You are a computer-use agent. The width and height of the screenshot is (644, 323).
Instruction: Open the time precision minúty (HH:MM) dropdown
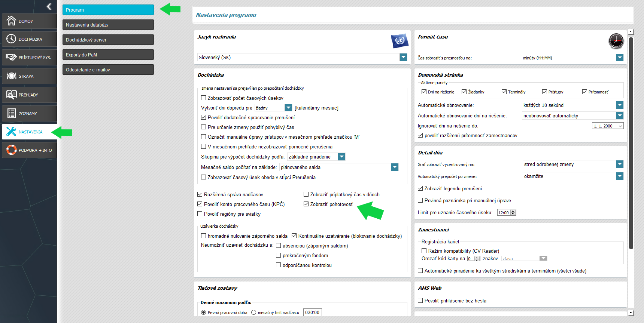(x=620, y=58)
